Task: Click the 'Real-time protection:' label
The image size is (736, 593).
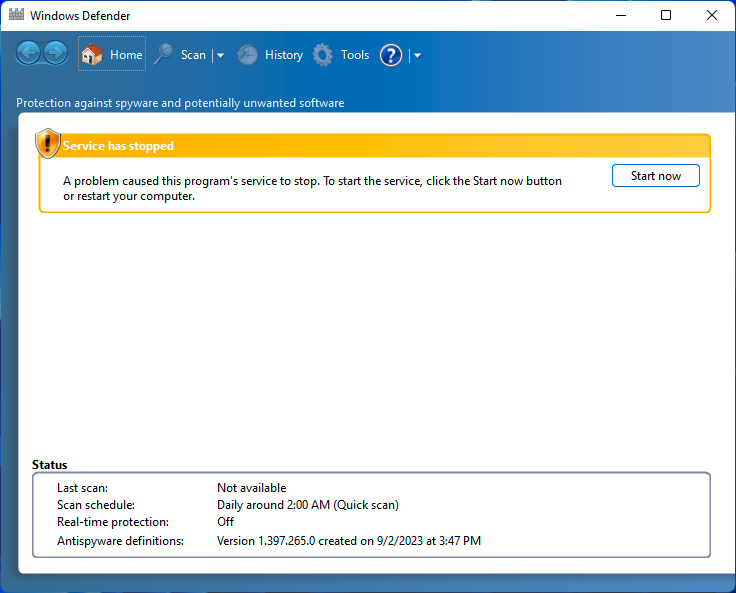Action: [x=113, y=522]
